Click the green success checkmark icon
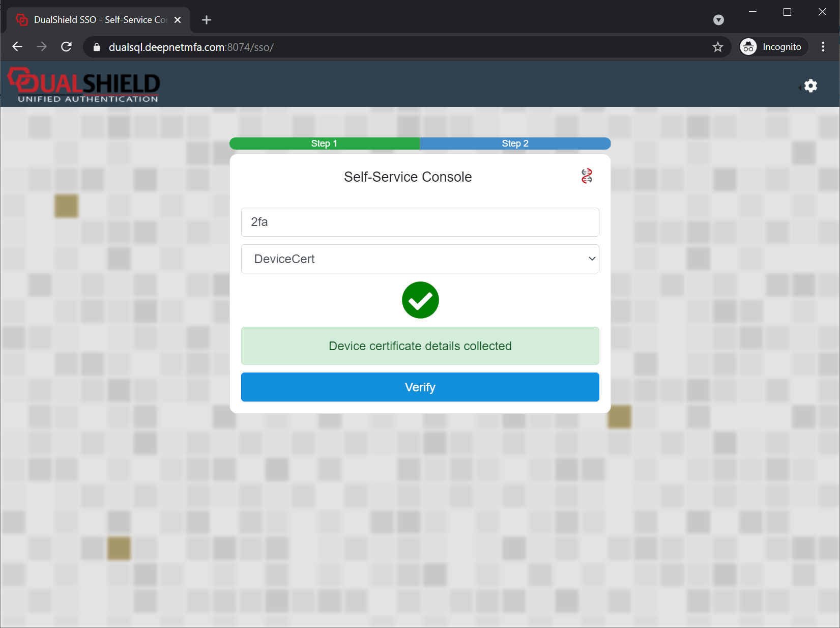Screen dimensions: 840x628 point(420,300)
